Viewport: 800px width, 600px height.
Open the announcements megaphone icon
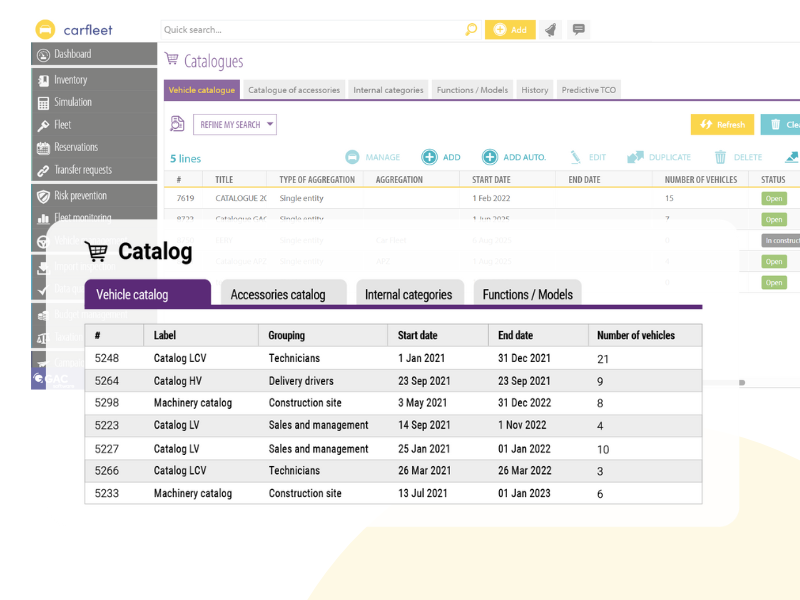[551, 30]
